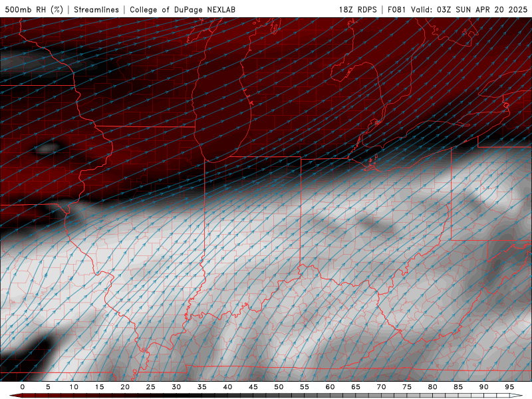Click the "75" color scale label

(407, 387)
